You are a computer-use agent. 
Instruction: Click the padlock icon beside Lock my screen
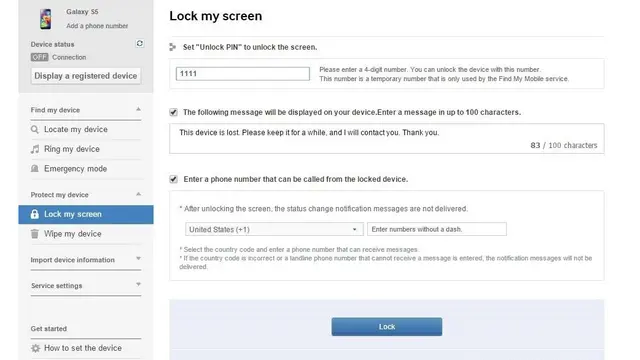coord(35,214)
